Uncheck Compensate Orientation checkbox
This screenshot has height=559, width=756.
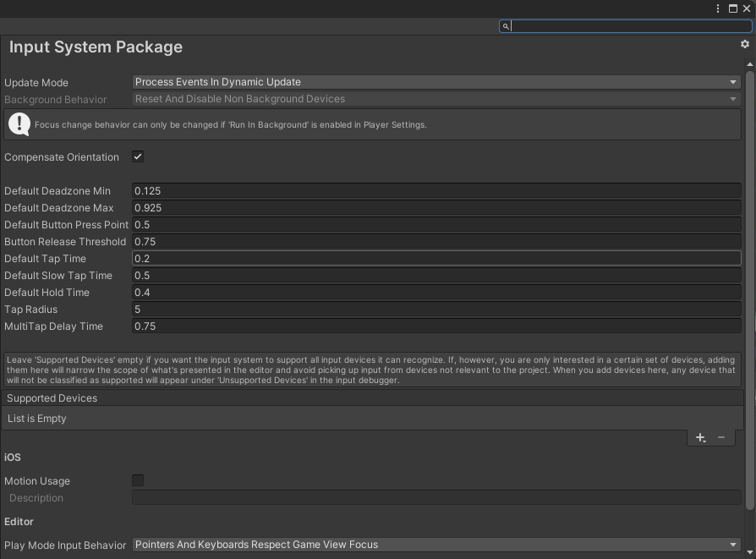138,156
